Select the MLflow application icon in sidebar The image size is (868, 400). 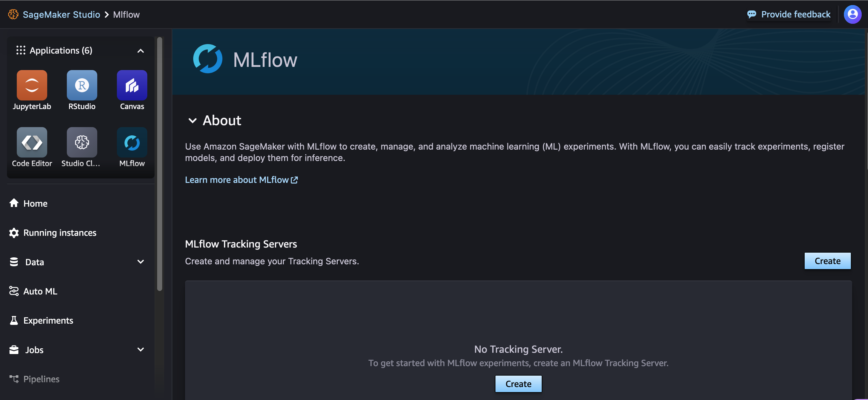click(132, 142)
